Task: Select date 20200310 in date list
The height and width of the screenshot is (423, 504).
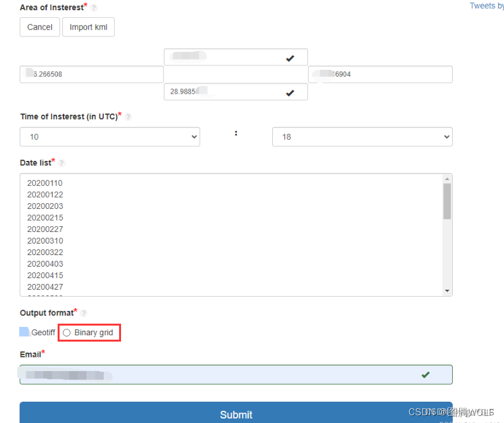Action: coord(45,241)
